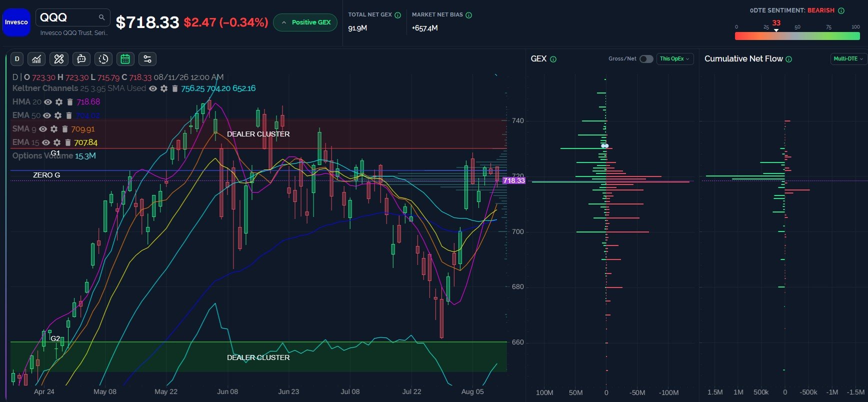
Task: Click the Jun 23 date axis label
Action: click(288, 391)
